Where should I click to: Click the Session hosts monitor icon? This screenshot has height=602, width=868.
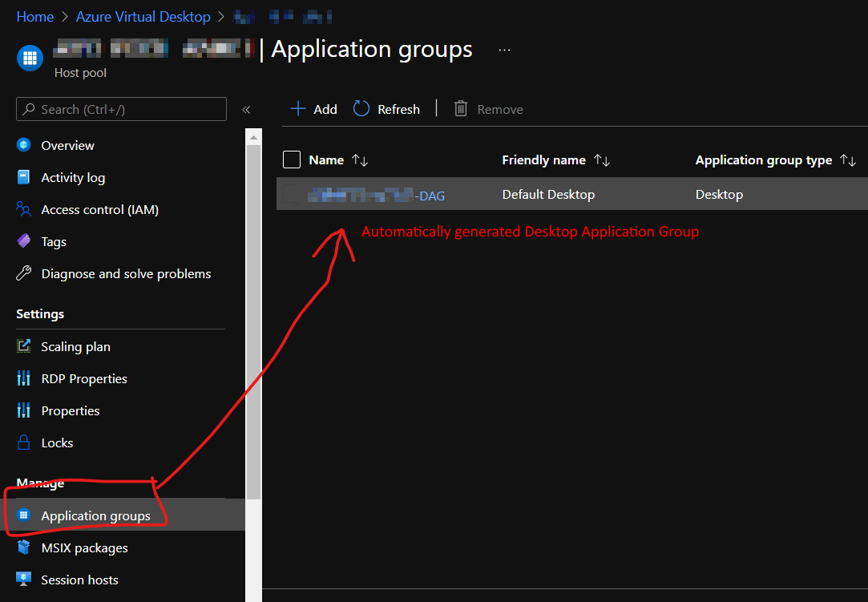(x=24, y=580)
